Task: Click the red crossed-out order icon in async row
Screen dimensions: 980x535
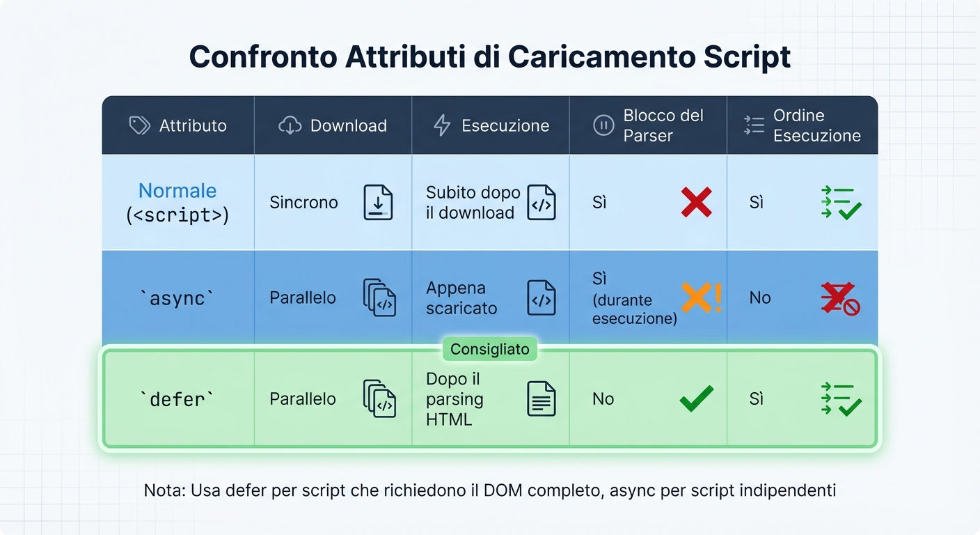Action: click(840, 298)
